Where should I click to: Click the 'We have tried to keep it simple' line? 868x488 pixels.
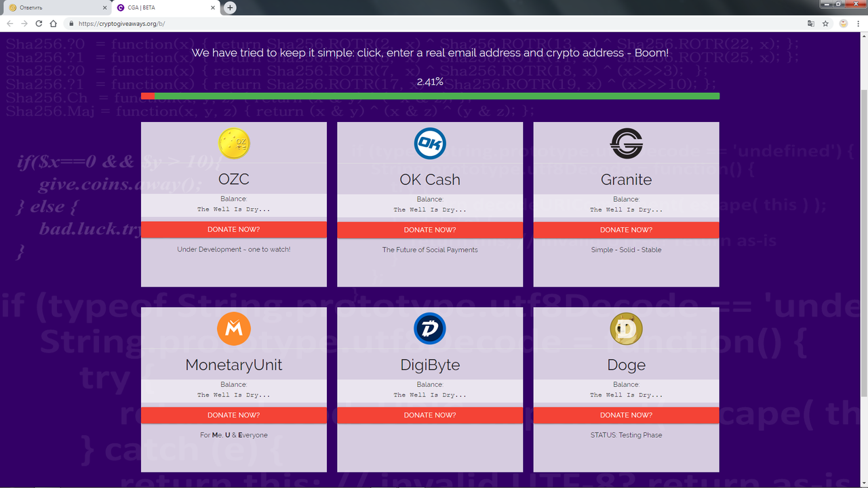pyautogui.click(x=430, y=53)
